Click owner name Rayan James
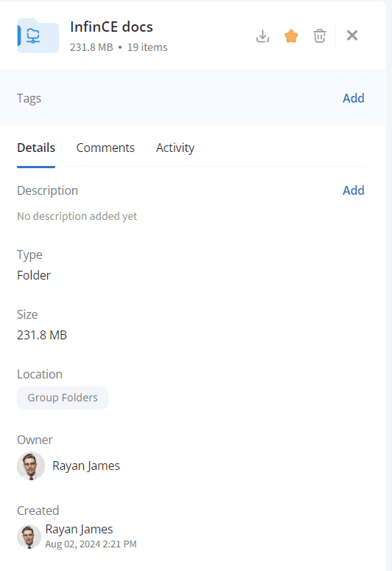This screenshot has height=571, width=392. 85,466
